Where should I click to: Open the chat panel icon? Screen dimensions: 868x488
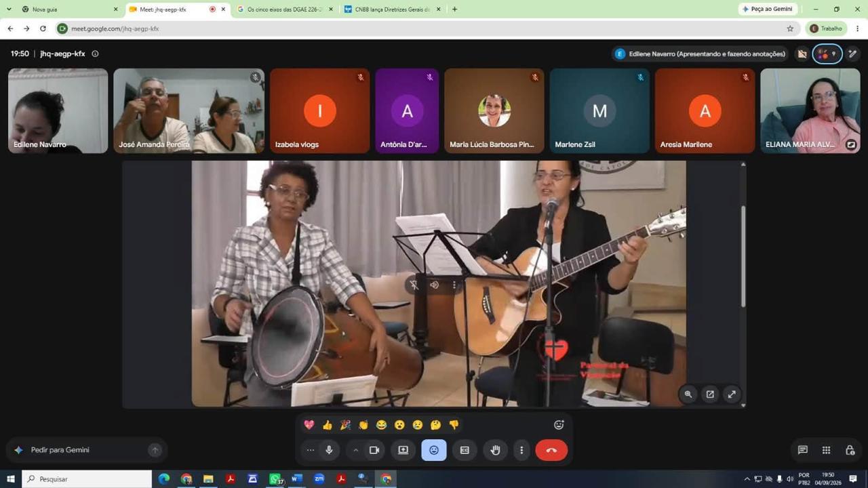803,450
